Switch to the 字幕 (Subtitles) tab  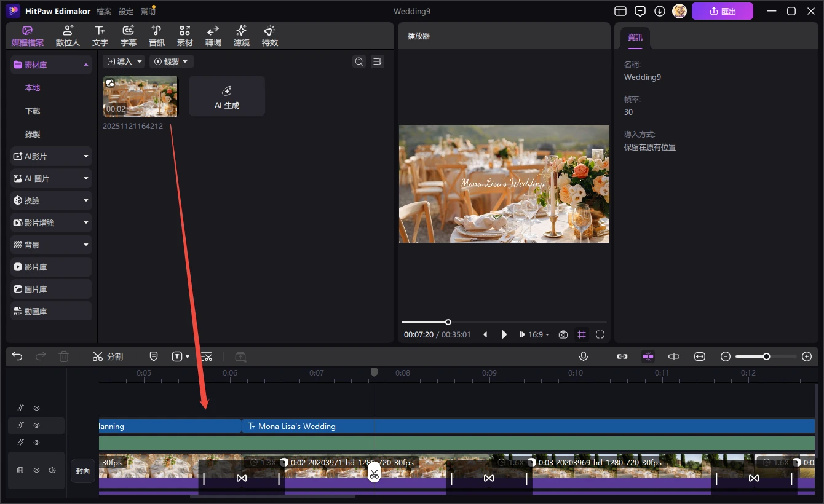coord(128,36)
